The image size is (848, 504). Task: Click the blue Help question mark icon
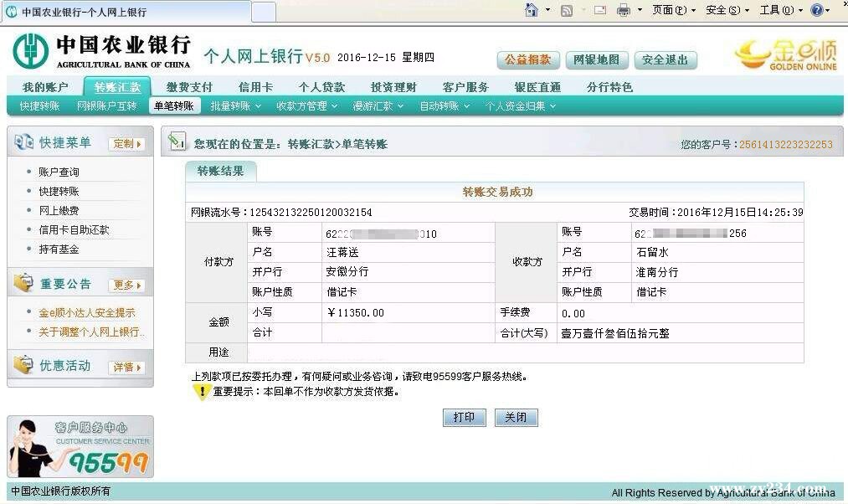click(817, 10)
